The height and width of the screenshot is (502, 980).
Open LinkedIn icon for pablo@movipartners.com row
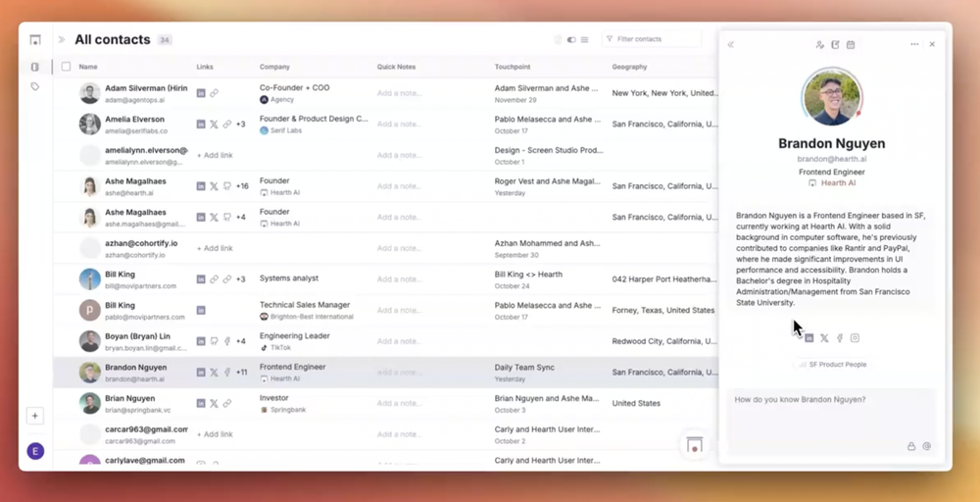pos(201,311)
